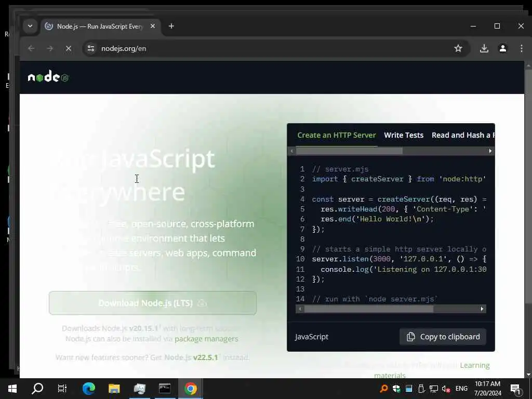Open Chrome profile avatar
This screenshot has width=532, height=399.
(x=503, y=48)
